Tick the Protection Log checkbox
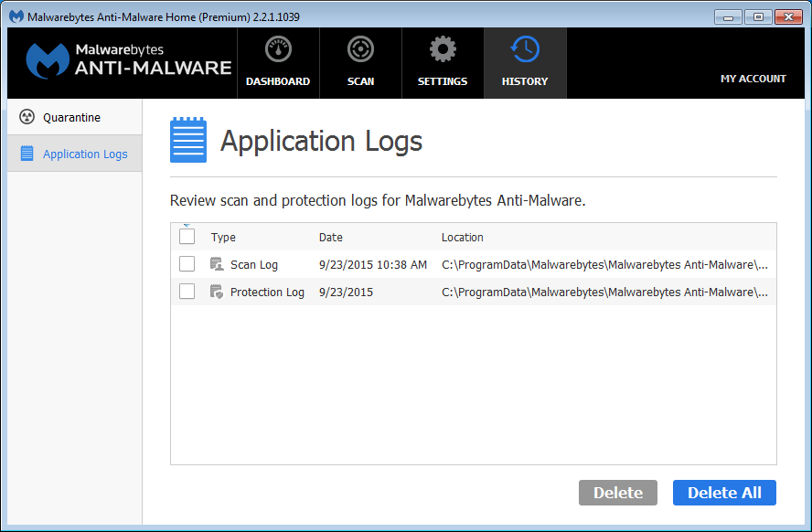 point(187,292)
